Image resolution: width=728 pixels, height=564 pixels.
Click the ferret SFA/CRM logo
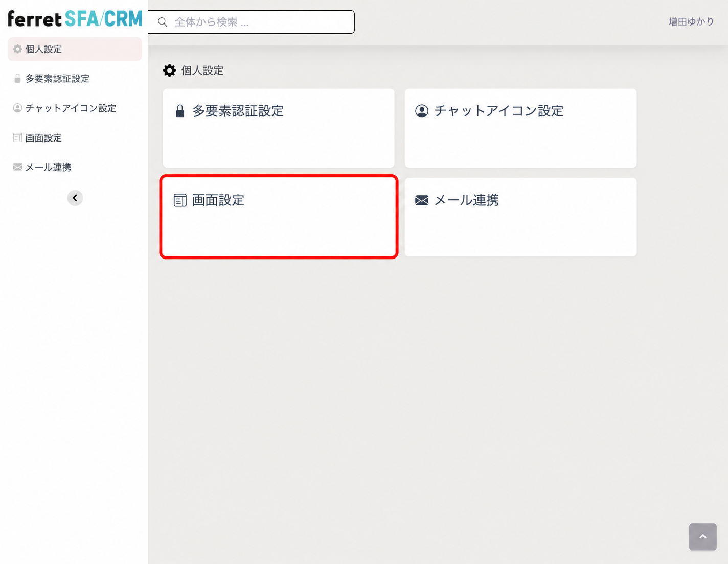point(75,19)
